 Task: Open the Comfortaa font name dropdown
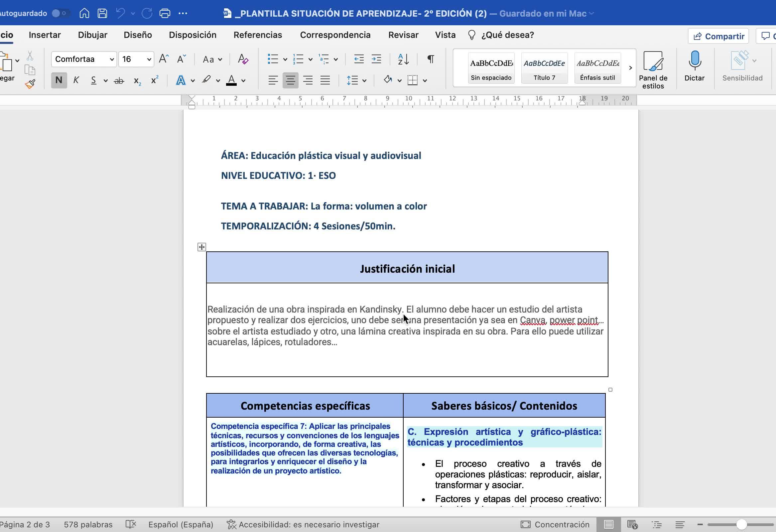click(112, 60)
